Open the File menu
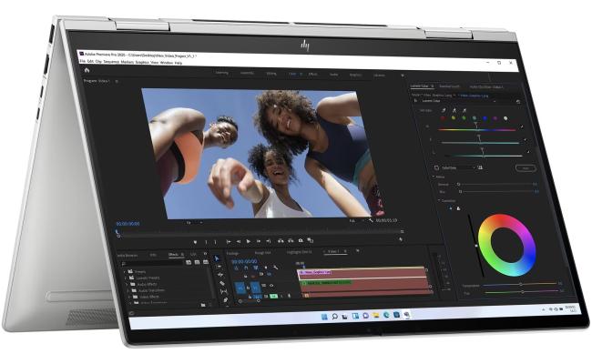Screen dimensions: 592x364 pyautogui.click(x=82, y=61)
